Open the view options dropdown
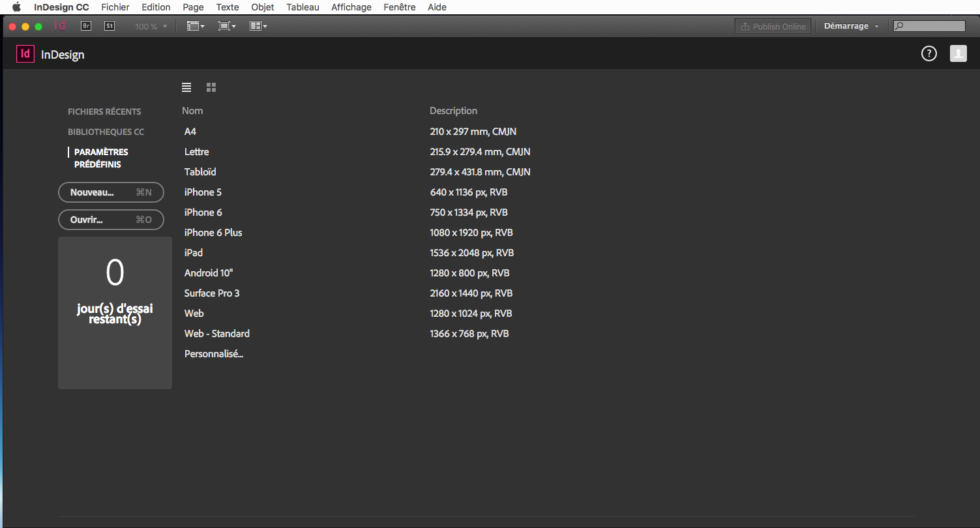The width and height of the screenshot is (980, 528). click(x=196, y=26)
